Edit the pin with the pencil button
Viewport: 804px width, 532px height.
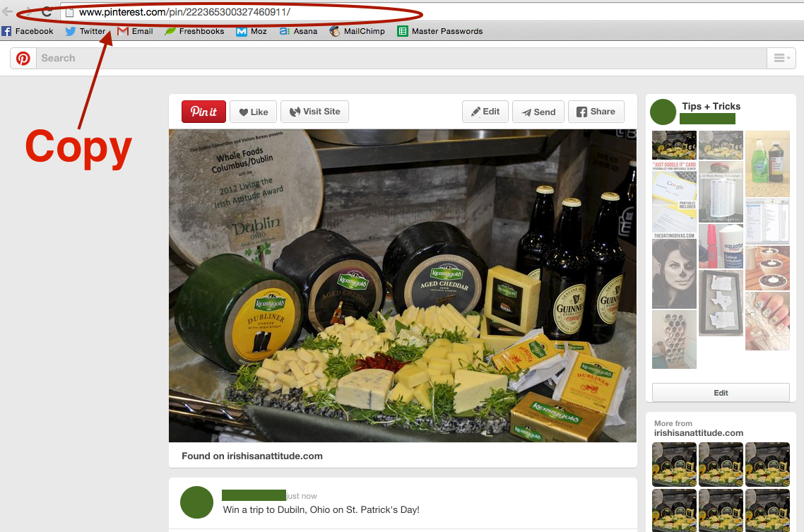click(485, 112)
